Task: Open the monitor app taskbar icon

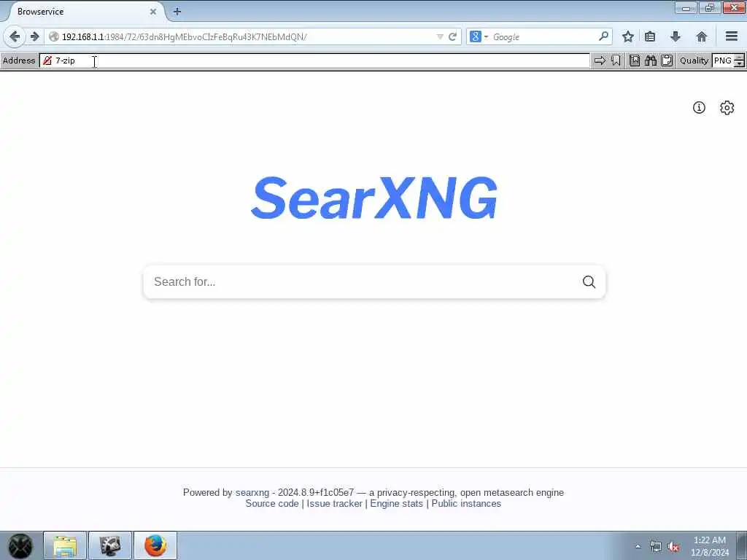Action: coord(110,545)
